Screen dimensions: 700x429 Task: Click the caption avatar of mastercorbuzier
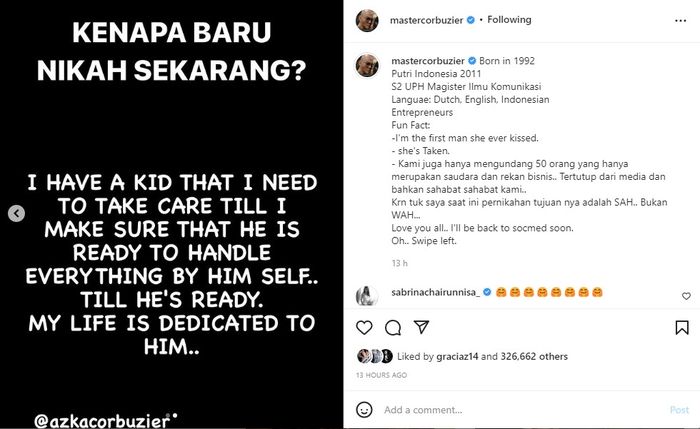click(x=367, y=65)
